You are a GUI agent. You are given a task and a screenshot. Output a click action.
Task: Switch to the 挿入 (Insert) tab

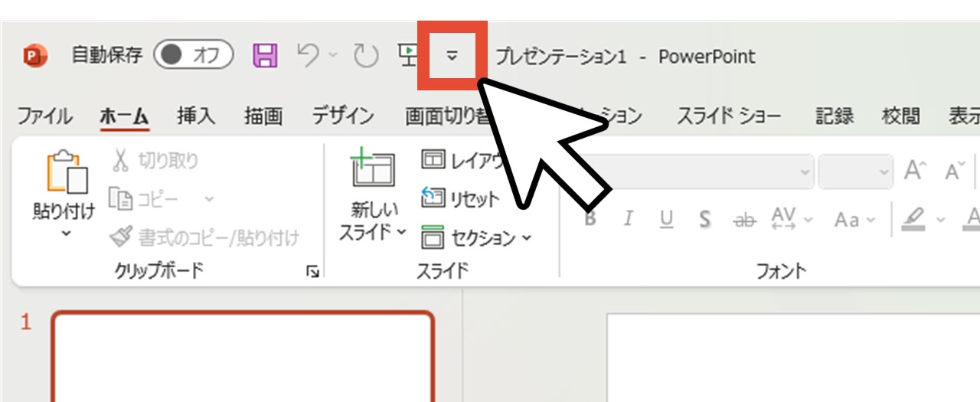tap(196, 116)
